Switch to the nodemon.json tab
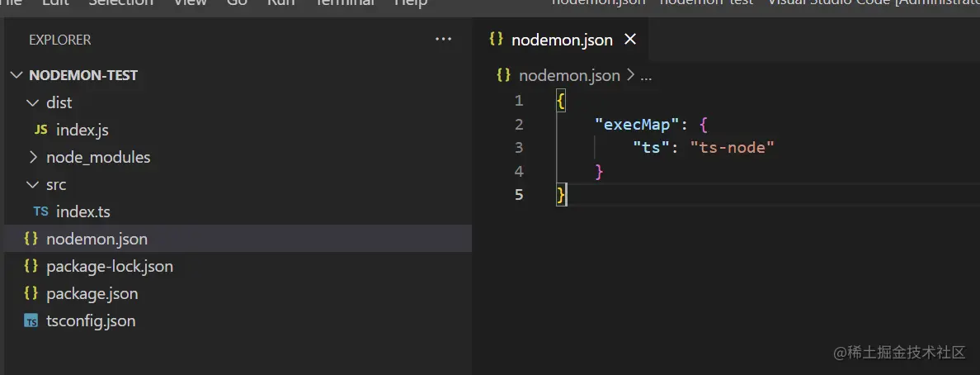Screen dimensions: 980x375 [x=562, y=40]
